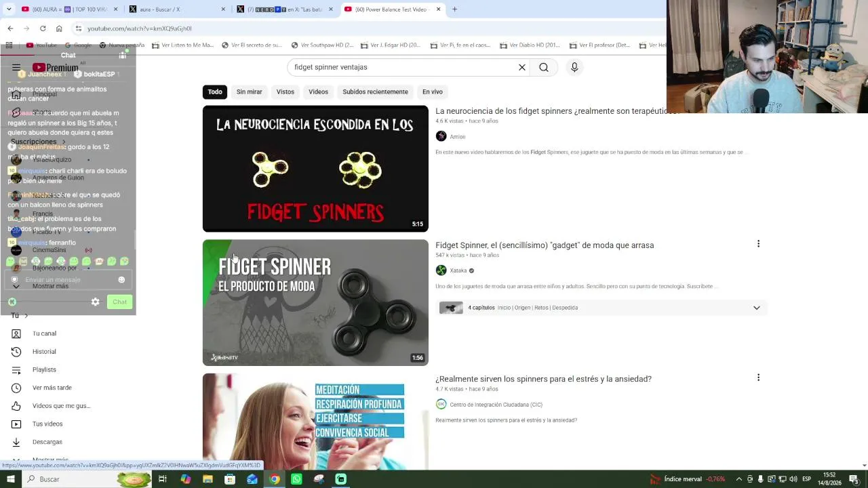Open the 'El producto de moda' video thumbnail
Image resolution: width=868 pixels, height=488 pixels.
pyautogui.click(x=315, y=302)
